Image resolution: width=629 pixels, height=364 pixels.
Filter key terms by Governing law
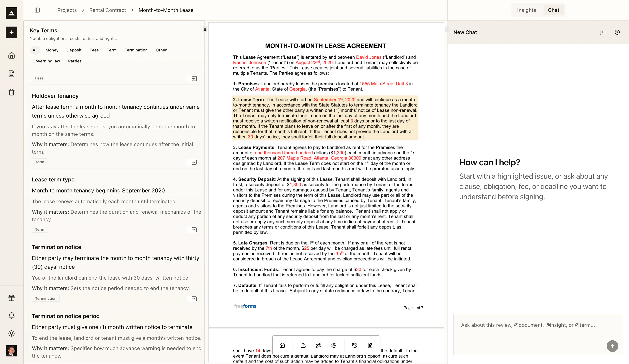point(46,61)
